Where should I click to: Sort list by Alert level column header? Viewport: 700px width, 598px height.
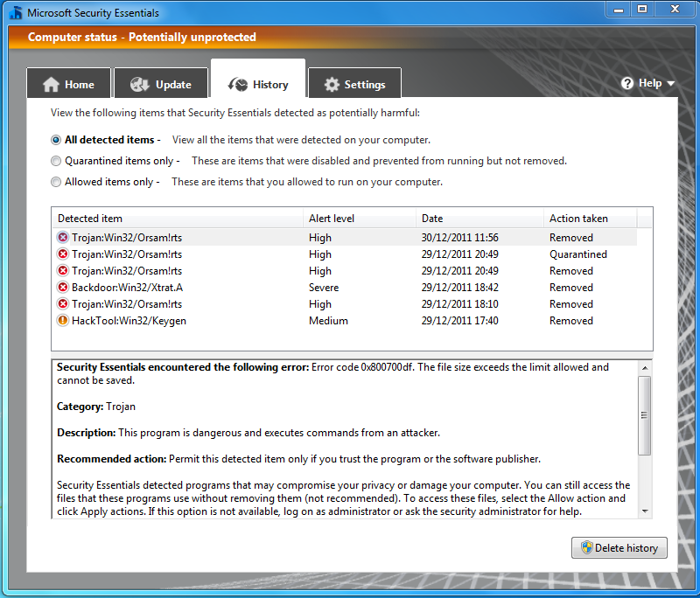click(332, 219)
